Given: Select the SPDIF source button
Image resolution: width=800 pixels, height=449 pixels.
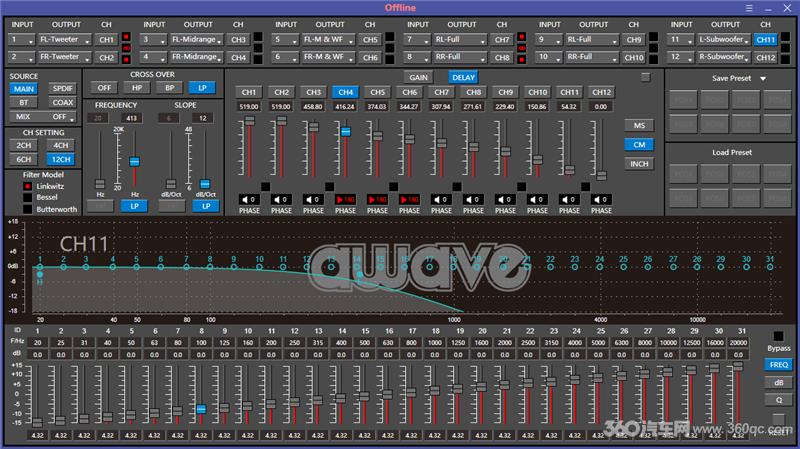Looking at the screenshot, I should point(62,89).
